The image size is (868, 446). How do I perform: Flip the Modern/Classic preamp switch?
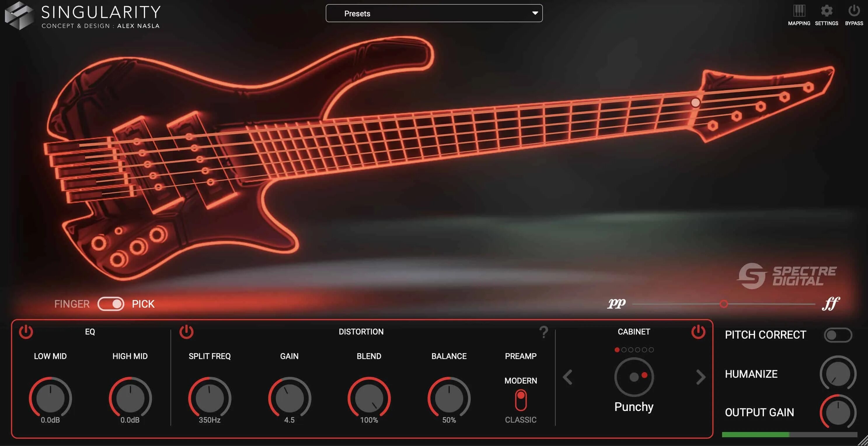(x=521, y=400)
